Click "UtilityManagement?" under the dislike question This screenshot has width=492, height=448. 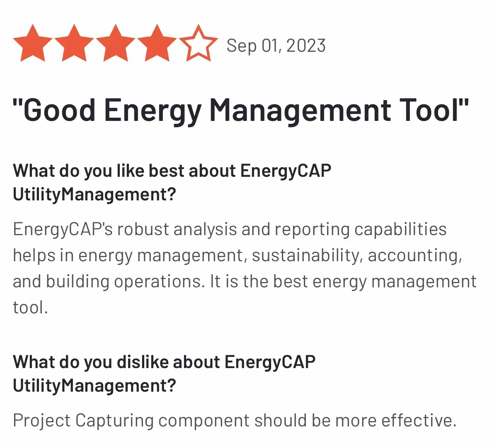[95, 385]
